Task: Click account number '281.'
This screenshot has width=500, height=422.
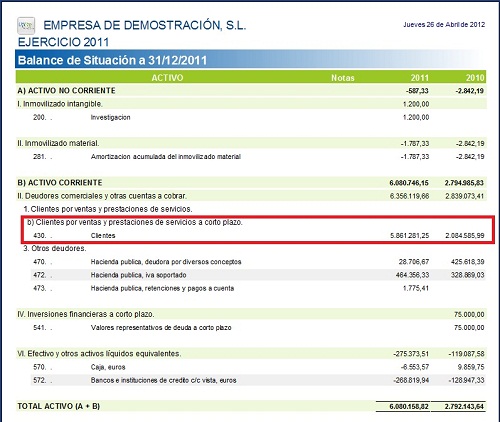Action: (40, 157)
